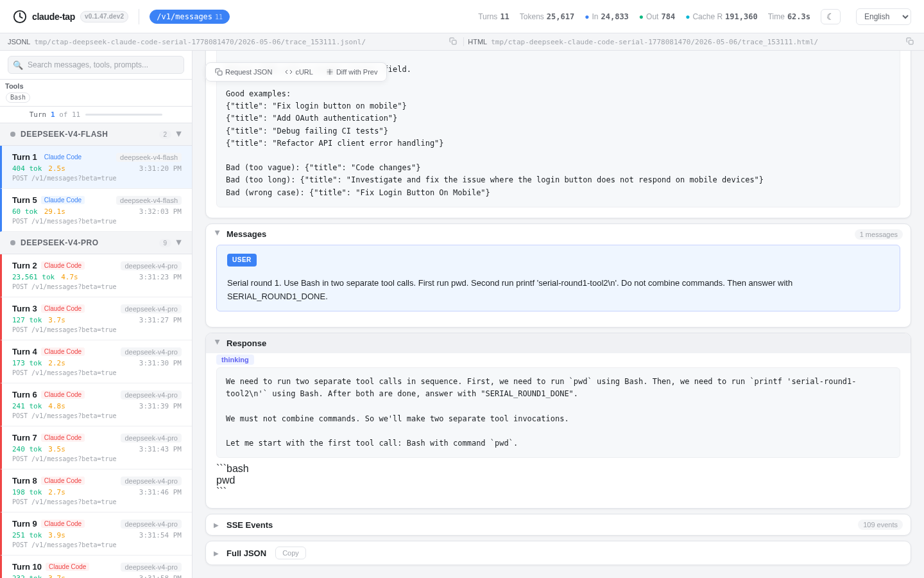The width and height of the screenshot is (924, 578).
Task: Click the 109 events count badge
Action: 880,525
